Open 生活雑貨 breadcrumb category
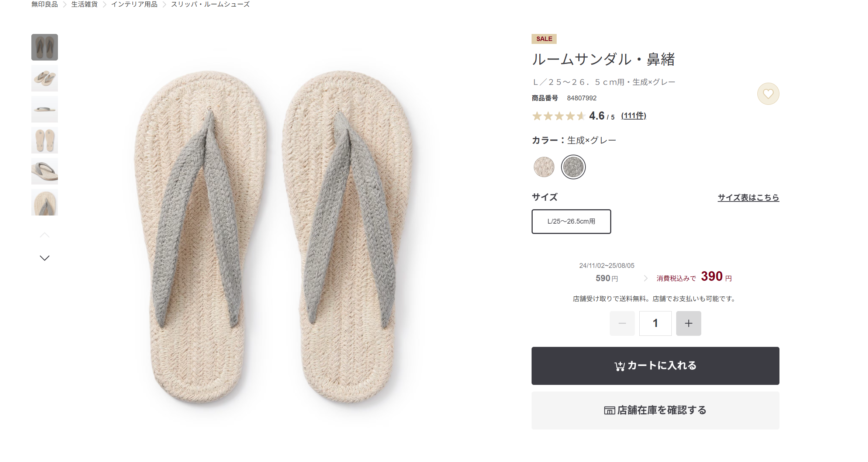The height and width of the screenshot is (462, 868). 84,4
